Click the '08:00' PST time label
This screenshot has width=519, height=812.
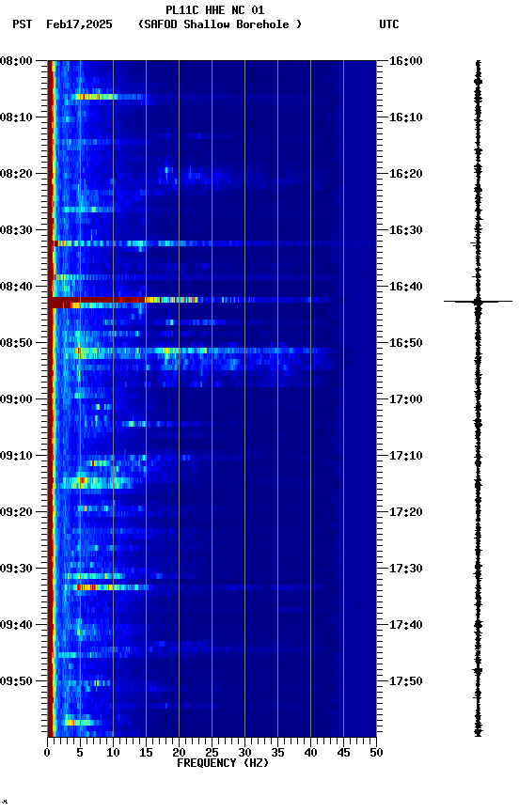[x=16, y=61]
